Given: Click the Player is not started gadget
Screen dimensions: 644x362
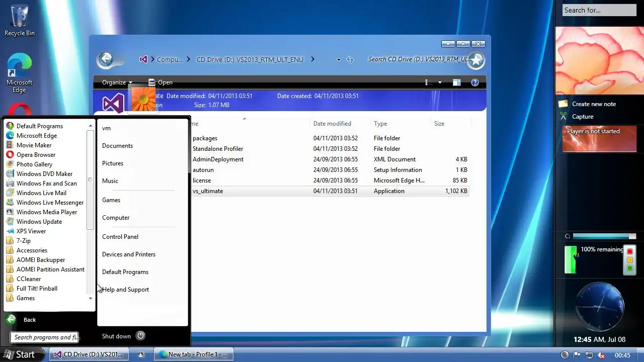Looking at the screenshot, I should point(599,138).
